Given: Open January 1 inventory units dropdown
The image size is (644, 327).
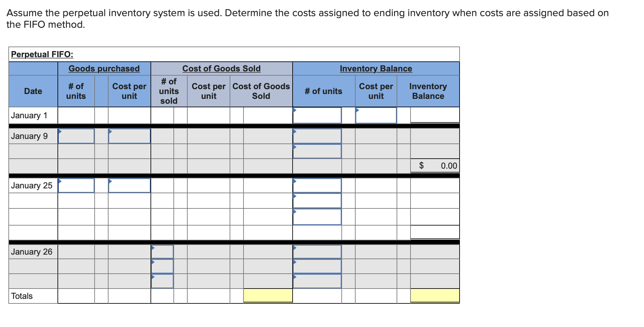Looking at the screenshot, I should tap(317, 115).
